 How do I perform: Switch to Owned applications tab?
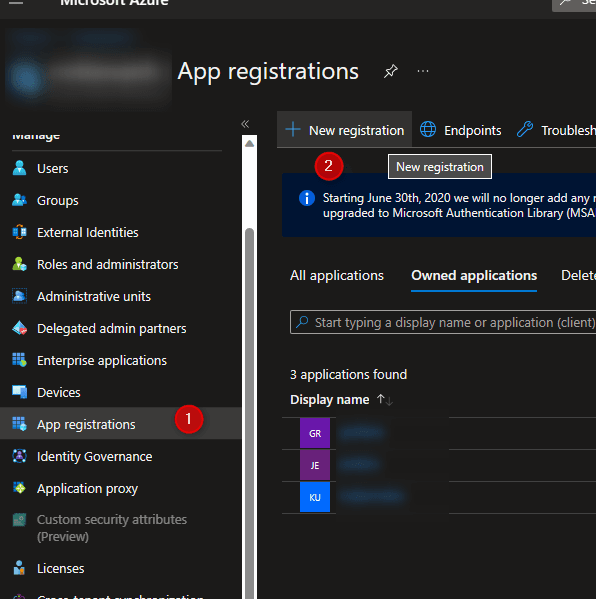pos(474,275)
